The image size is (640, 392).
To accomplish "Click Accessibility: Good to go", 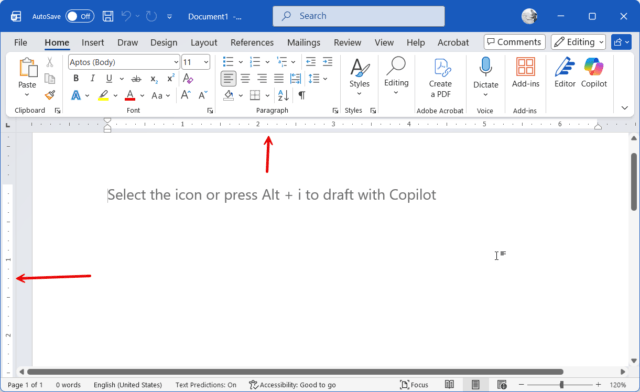I will coord(293,385).
